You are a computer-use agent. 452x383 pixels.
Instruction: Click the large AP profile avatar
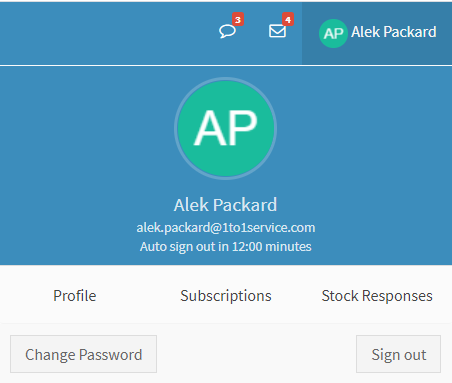225,128
